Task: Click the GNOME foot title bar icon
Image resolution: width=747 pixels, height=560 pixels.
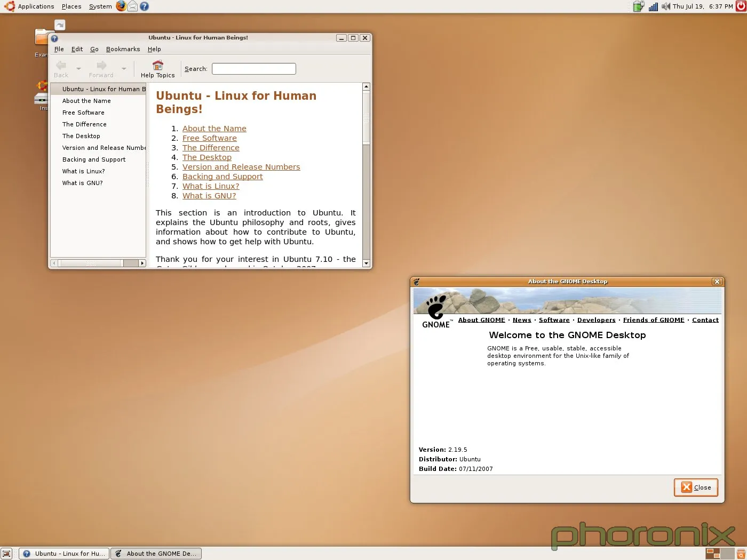Action: tap(417, 282)
